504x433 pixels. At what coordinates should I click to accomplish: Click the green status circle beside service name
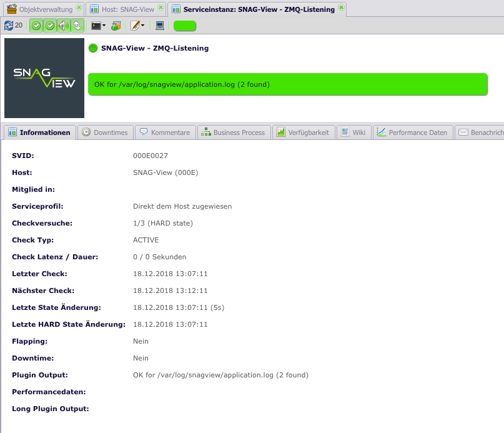(93, 48)
